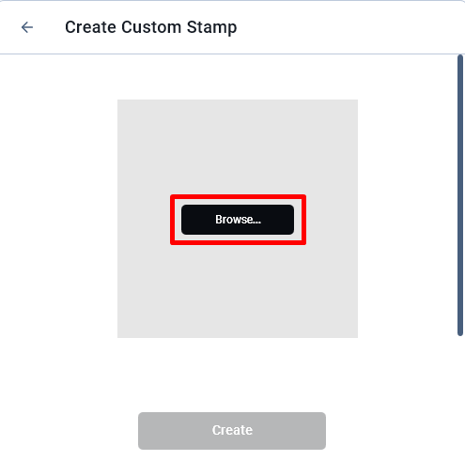Return to previous panel via back arrow
The height and width of the screenshot is (476, 465).
tap(27, 27)
